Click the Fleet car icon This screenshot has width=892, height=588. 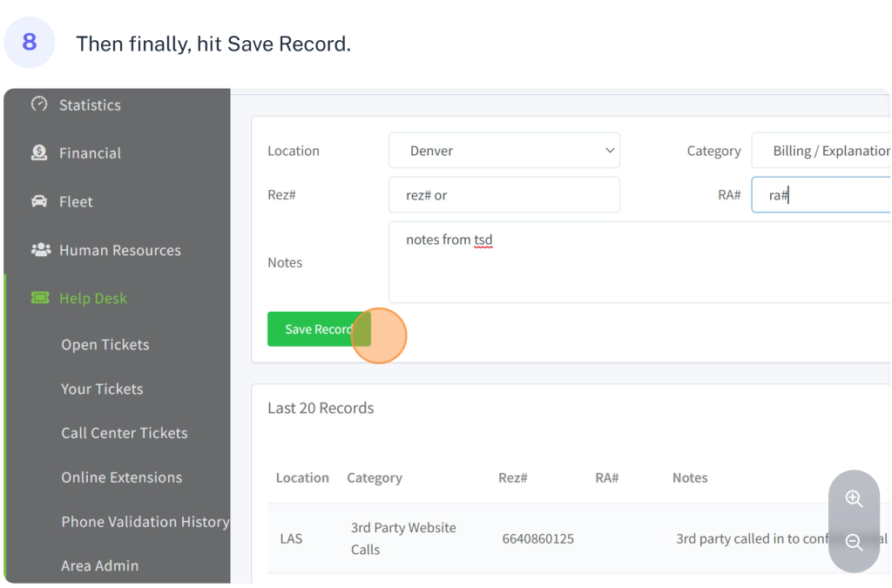[x=39, y=201]
